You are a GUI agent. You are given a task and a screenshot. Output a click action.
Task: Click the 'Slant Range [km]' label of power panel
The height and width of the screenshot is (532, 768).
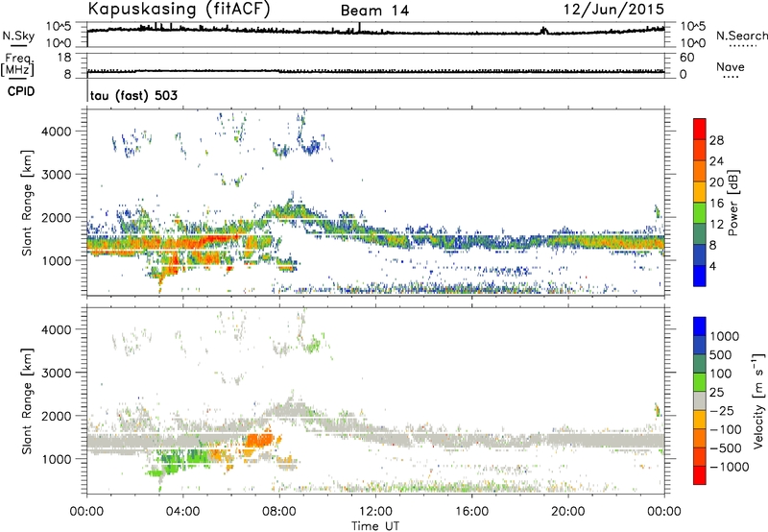[27, 203]
